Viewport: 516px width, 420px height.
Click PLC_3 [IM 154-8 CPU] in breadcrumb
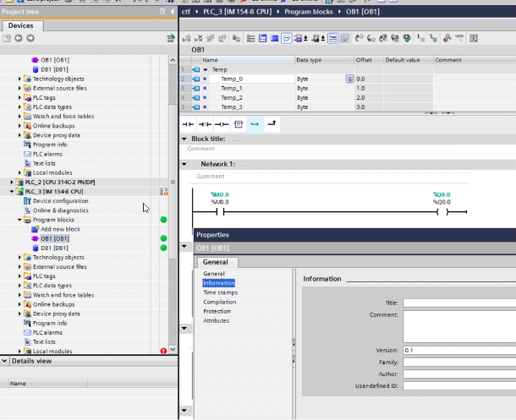(237, 12)
